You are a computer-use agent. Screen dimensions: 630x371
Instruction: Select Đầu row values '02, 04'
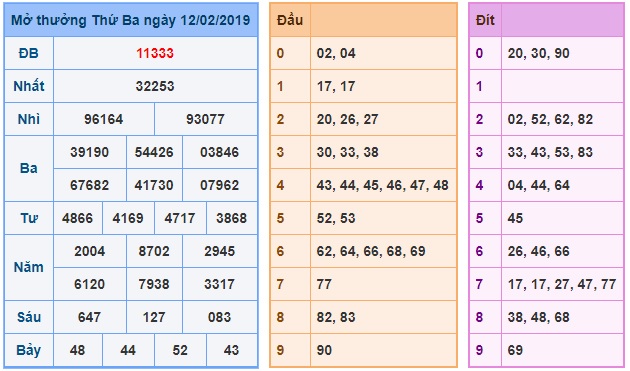coord(336,53)
